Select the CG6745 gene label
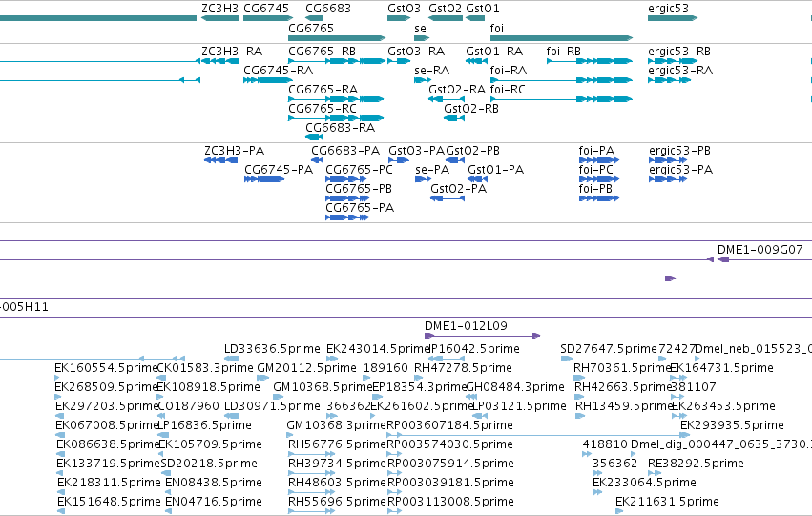The image size is (812, 516). click(x=266, y=9)
